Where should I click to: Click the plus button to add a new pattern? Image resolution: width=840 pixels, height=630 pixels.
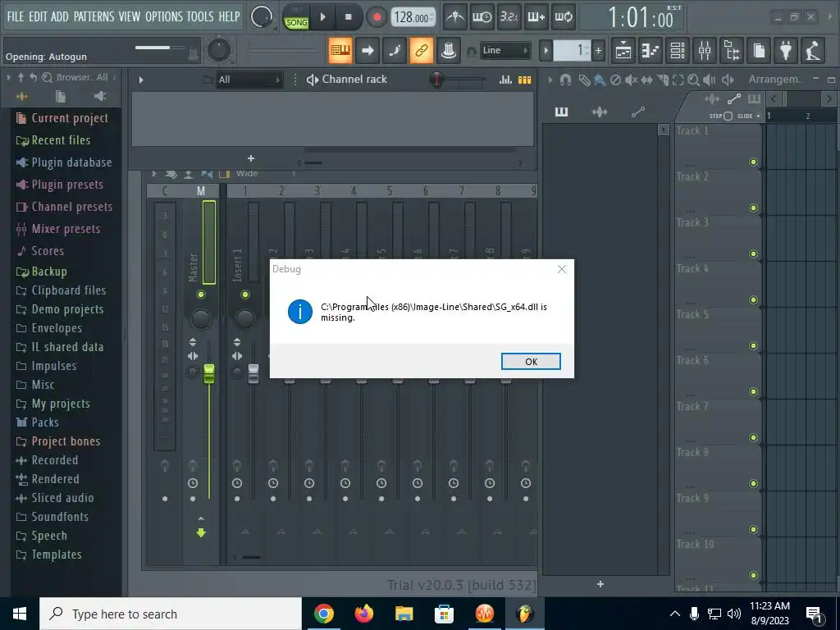point(598,51)
